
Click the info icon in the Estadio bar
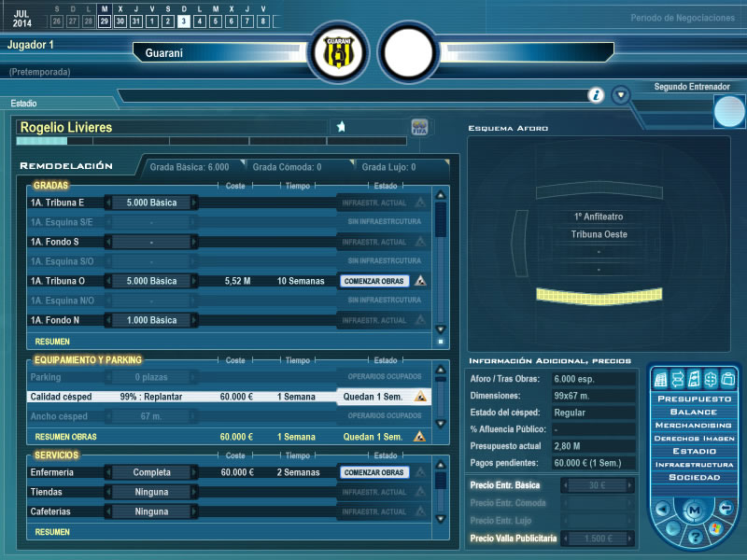[596, 95]
